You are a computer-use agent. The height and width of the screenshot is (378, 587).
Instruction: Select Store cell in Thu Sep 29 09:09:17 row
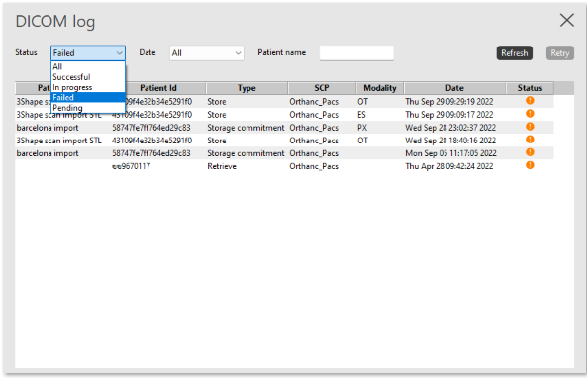coord(217,115)
